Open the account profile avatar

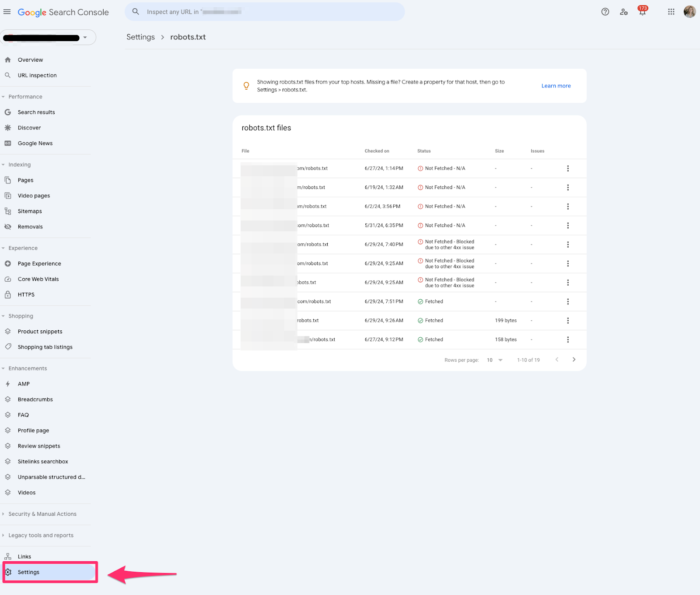point(689,12)
